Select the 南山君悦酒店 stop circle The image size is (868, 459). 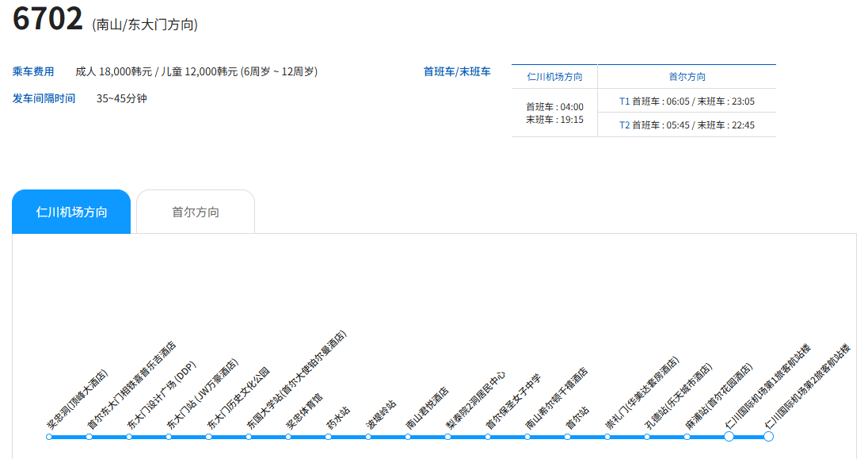tap(408, 437)
